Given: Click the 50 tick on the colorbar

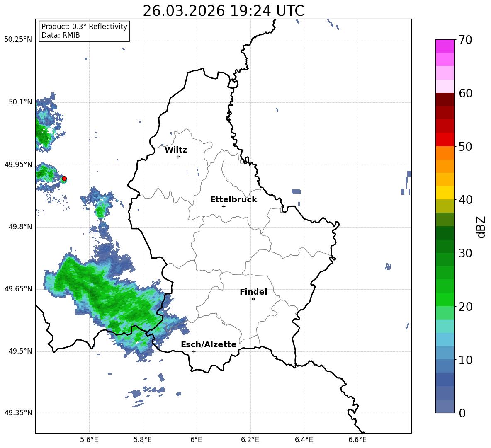Looking at the screenshot, I should coord(466,146).
